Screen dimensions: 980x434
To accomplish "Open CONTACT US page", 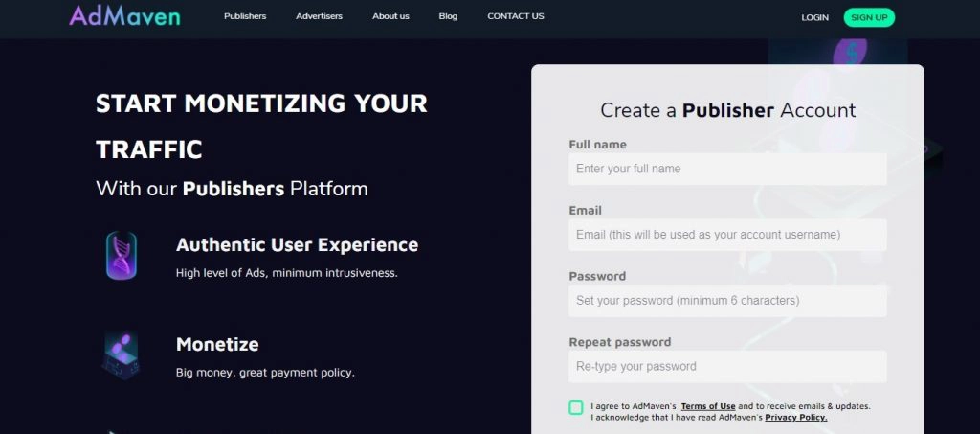I will (516, 16).
